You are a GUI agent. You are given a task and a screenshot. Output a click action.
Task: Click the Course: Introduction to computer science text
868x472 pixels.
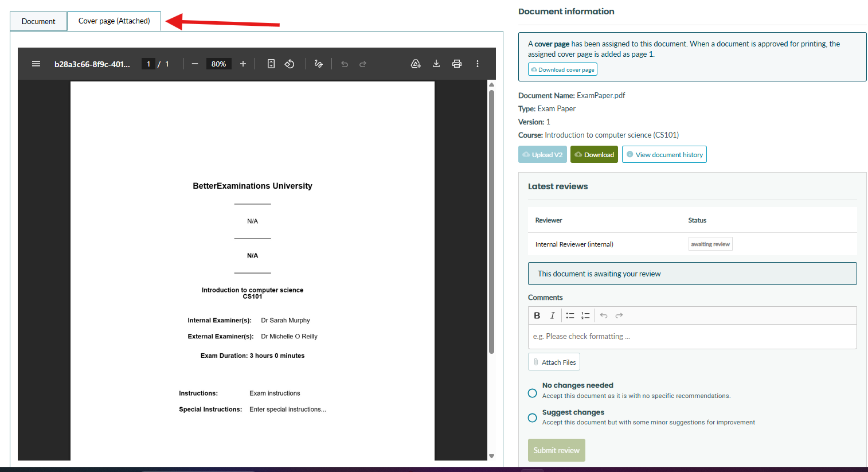pos(599,135)
